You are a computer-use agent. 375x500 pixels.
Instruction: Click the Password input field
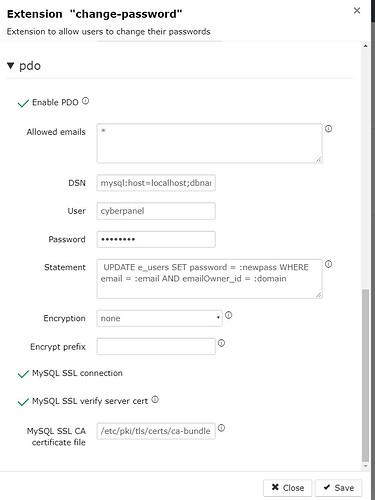coord(156,239)
